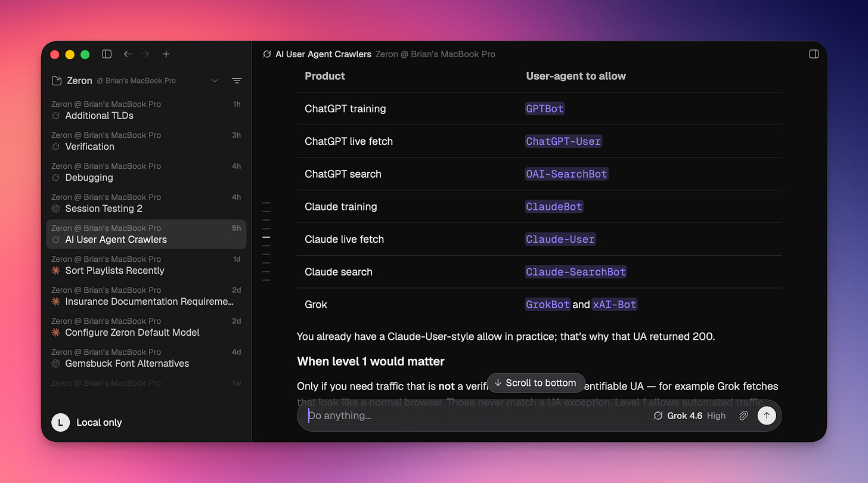
Task: Open the session list filter icon
Action: pyautogui.click(x=237, y=80)
